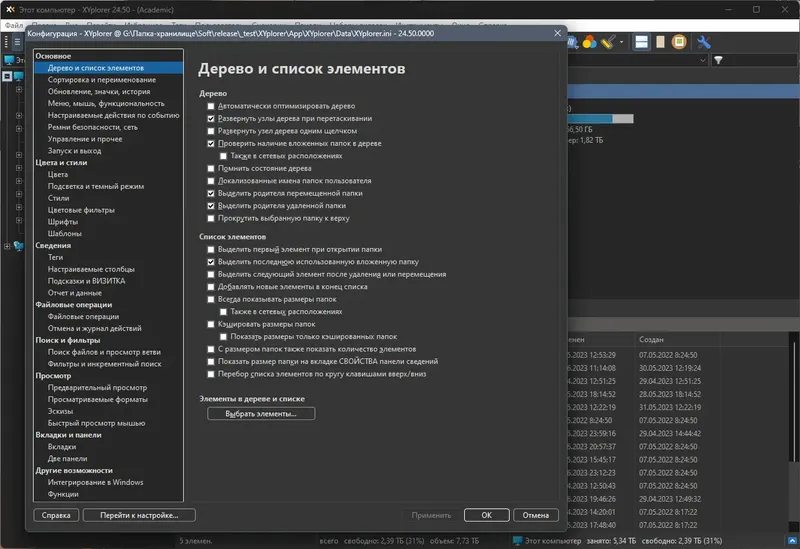Uncheck 'Выделить родителя перемещенной папки'
The image size is (800, 549).
(x=211, y=193)
